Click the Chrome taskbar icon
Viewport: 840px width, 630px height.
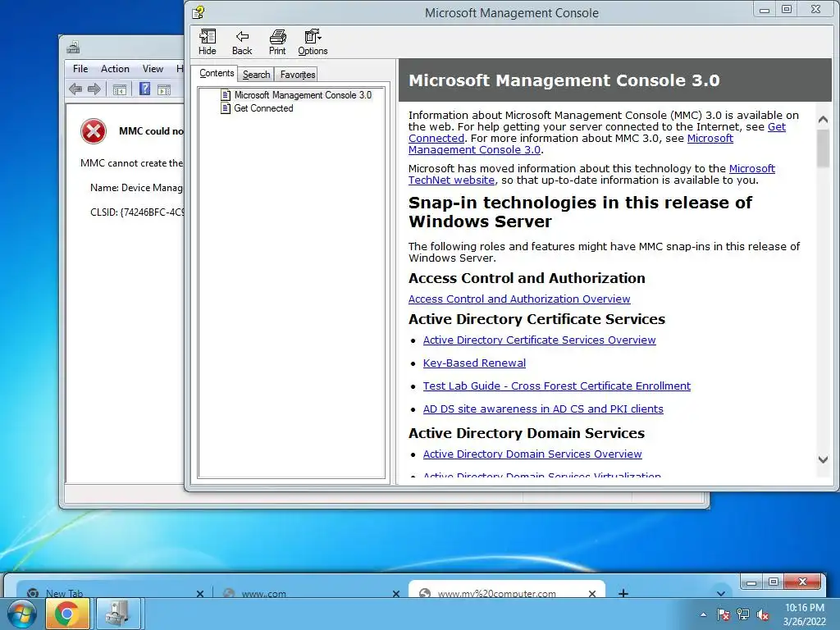click(67, 614)
